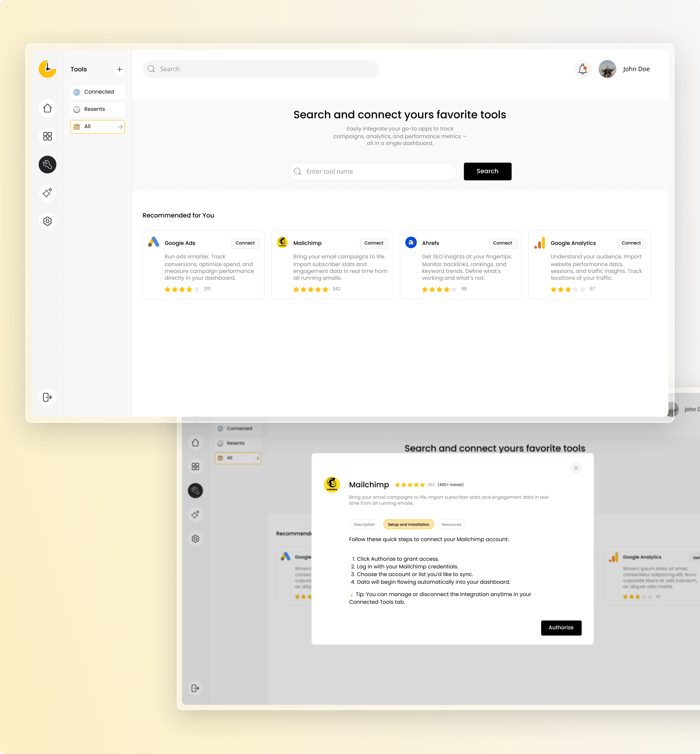This screenshot has height=754, width=700.
Task: Click Home icon in the back window
Action: pyautogui.click(x=195, y=443)
